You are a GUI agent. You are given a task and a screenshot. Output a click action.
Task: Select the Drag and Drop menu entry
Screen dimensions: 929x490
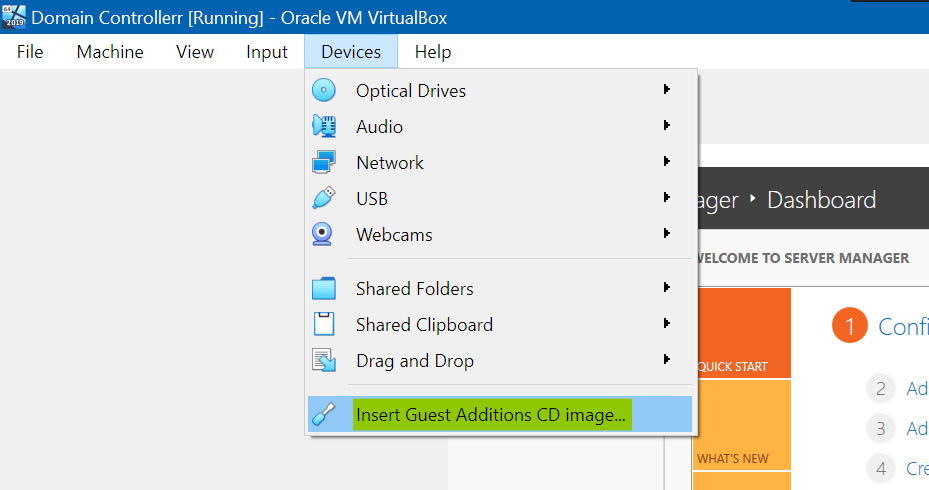[499, 361]
